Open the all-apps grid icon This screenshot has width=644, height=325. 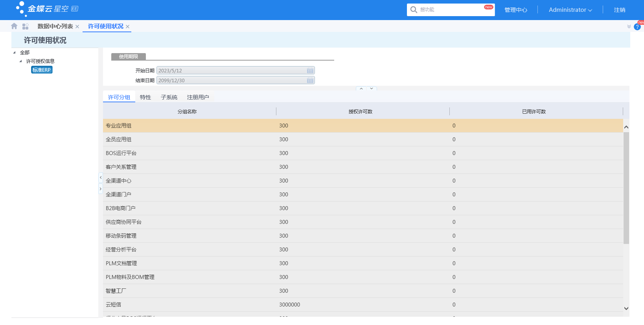point(26,26)
